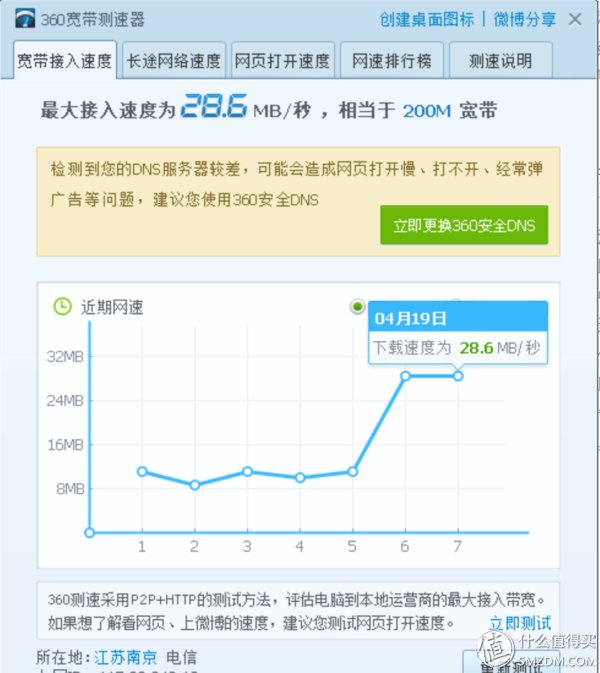Click chart data point for day 1
Screen dimensions: 600x673
tap(142, 471)
